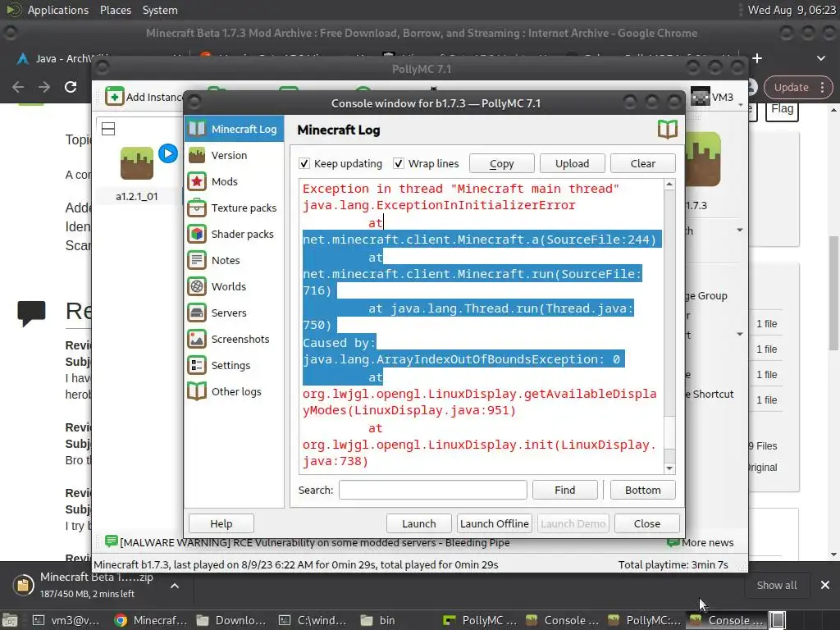Viewport: 840px width, 630px height.
Task: Click the clock showing Wed Aug 9
Action: [x=792, y=10]
